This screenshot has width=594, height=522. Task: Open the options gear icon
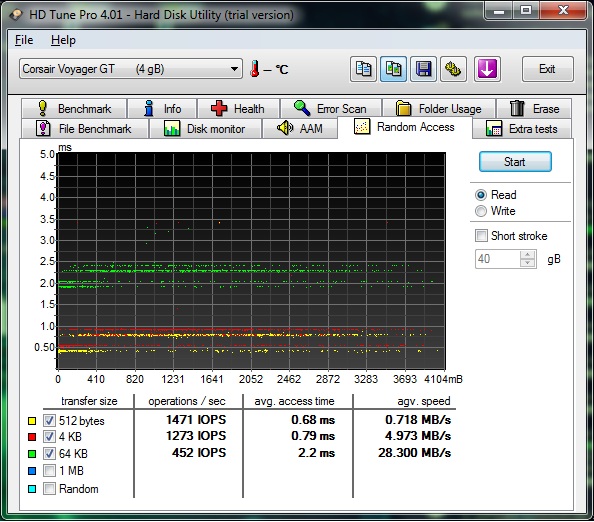(x=453, y=69)
